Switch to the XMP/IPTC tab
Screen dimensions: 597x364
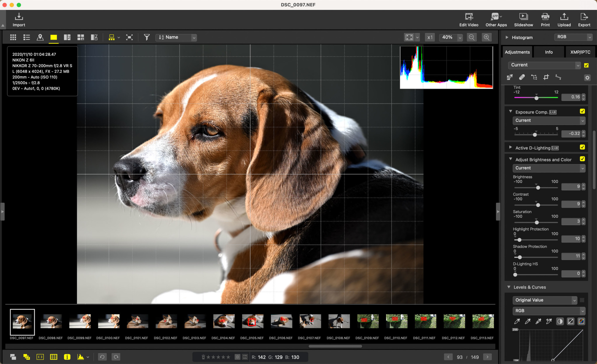tap(580, 52)
